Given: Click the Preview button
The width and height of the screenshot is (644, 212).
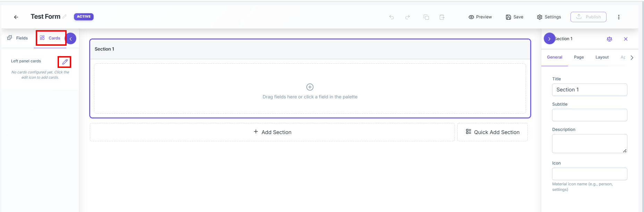Looking at the screenshot, I should 480,17.
